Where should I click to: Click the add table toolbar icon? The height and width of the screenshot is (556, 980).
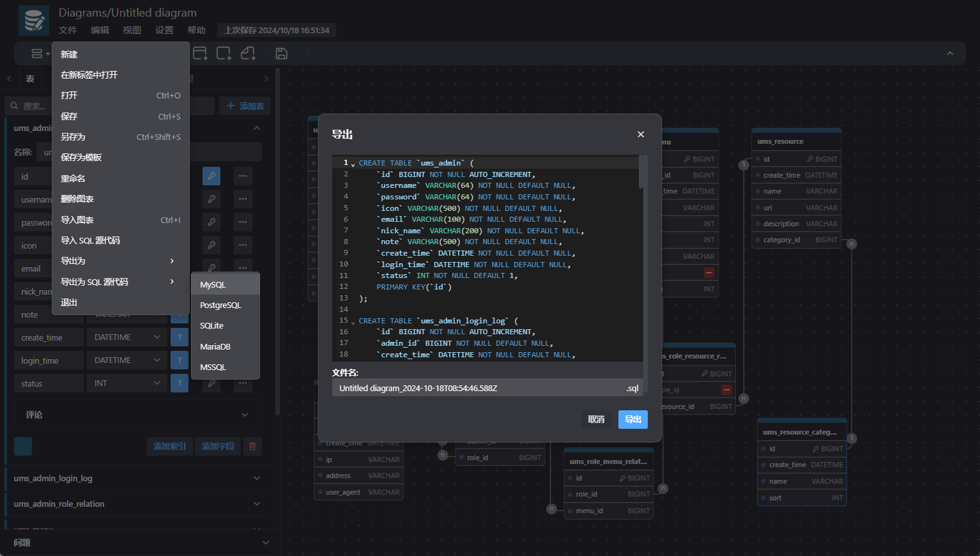(200, 54)
